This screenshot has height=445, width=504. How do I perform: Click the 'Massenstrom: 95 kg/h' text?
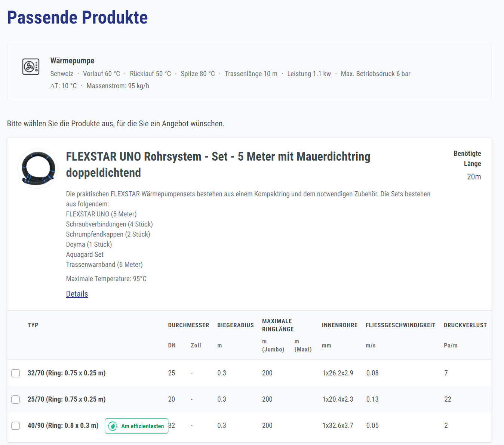(118, 86)
